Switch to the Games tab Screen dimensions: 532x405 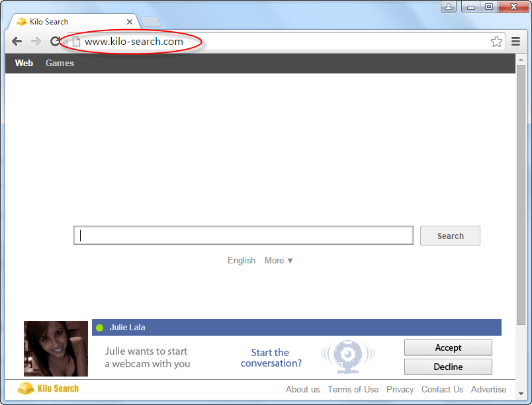point(60,63)
